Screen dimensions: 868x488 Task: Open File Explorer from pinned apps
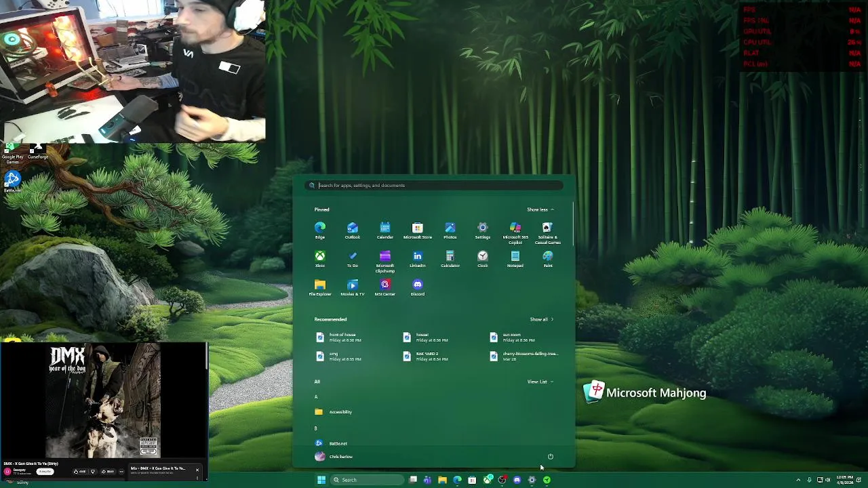[x=320, y=287]
